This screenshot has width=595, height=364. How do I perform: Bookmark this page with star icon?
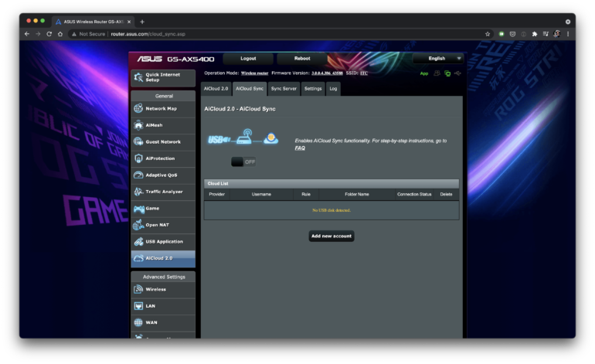coord(488,34)
